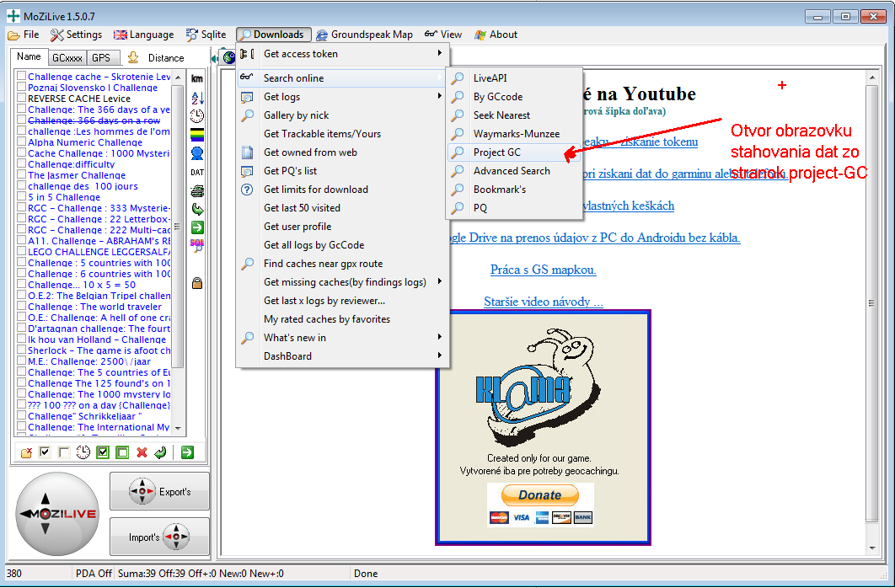Select Project GC from Search online submenu
This screenshot has width=895, height=588.
(x=496, y=152)
